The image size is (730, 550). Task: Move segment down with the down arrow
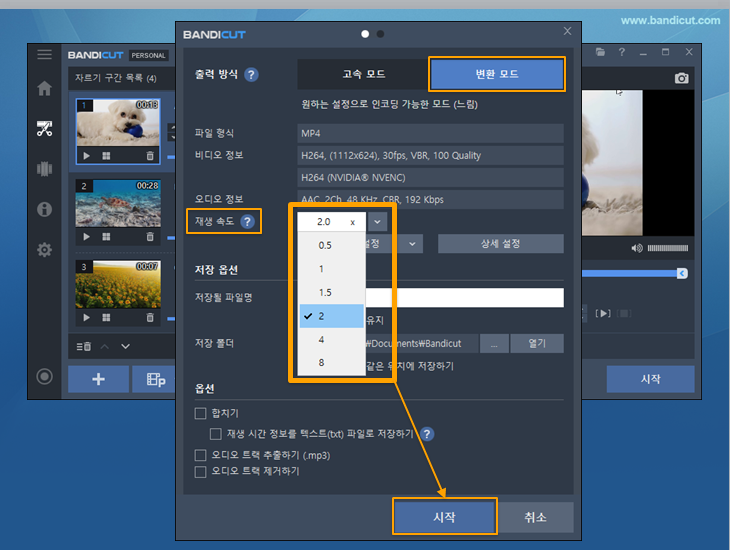(125, 346)
